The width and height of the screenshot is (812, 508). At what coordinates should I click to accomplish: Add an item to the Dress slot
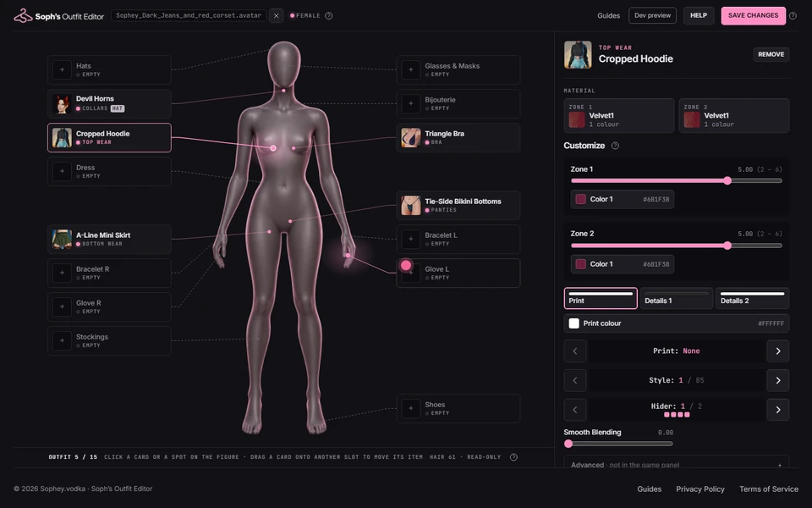click(62, 171)
